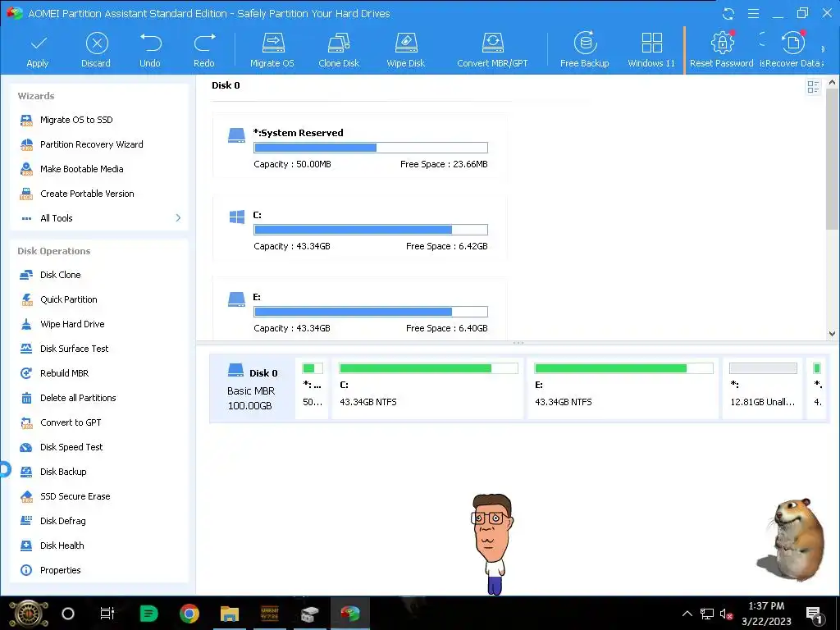
Task: Click the clock showing 1:37 PM
Action: (x=767, y=606)
